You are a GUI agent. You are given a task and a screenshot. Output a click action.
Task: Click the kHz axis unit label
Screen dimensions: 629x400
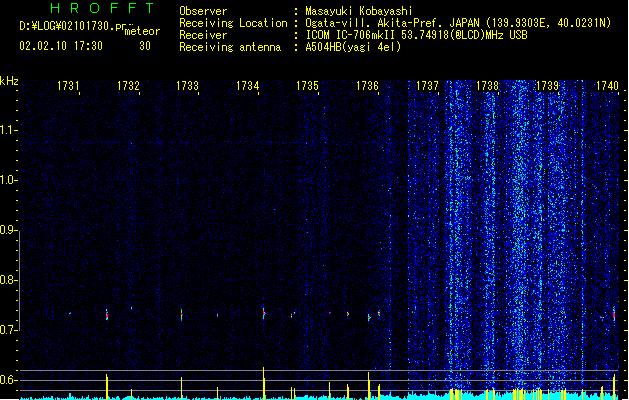[x=9, y=81]
